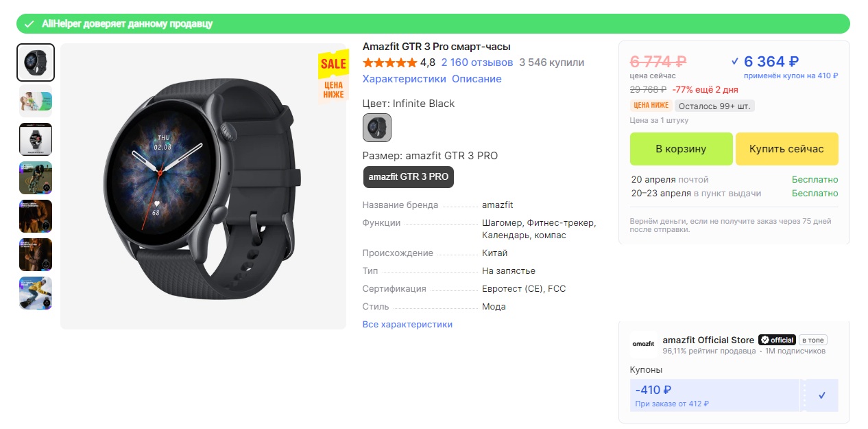Image resolution: width=868 pixels, height=429 pixels.
Task: Toggle the -410 ₽ coupon checkmark
Action: click(x=821, y=395)
